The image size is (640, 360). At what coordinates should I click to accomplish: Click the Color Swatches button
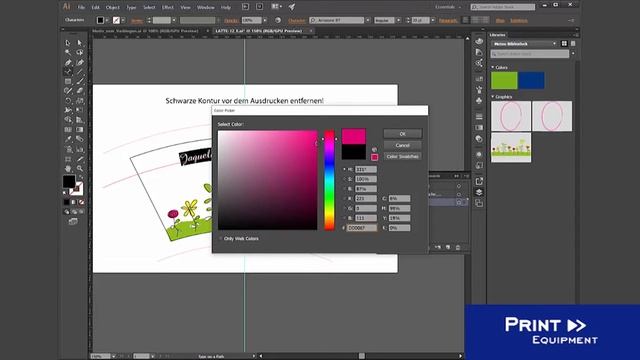pyautogui.click(x=402, y=156)
